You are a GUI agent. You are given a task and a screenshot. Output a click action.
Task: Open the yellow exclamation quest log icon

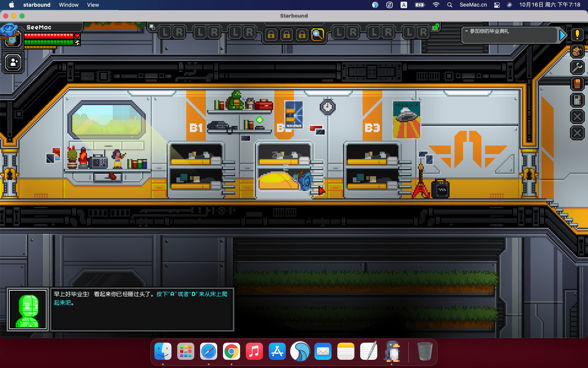pyautogui.click(x=577, y=35)
